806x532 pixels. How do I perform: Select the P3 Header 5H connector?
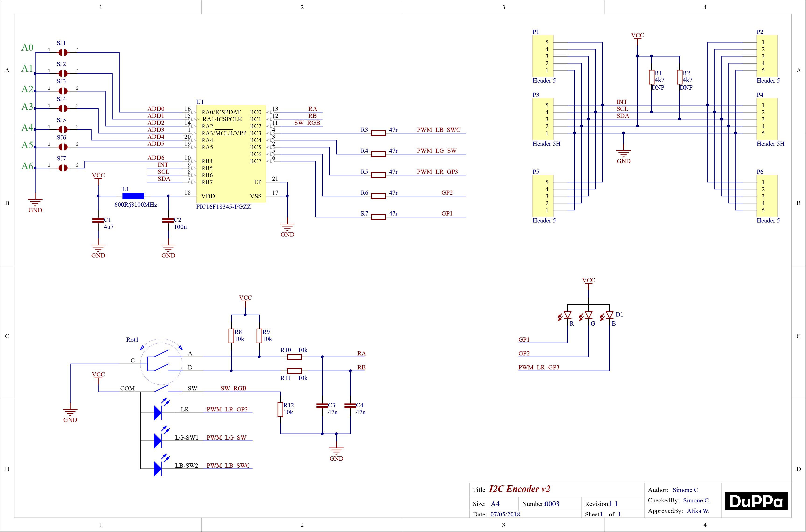point(543,119)
